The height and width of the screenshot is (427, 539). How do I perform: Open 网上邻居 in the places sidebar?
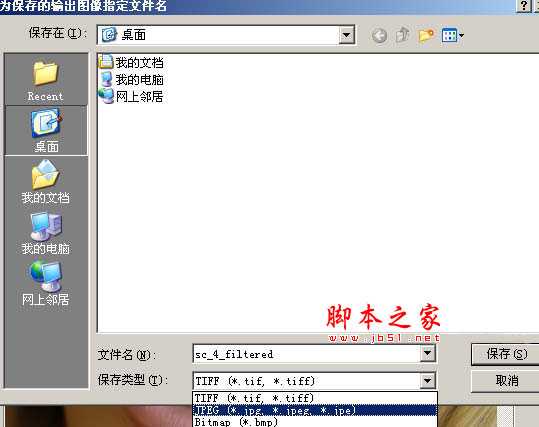coord(46,284)
